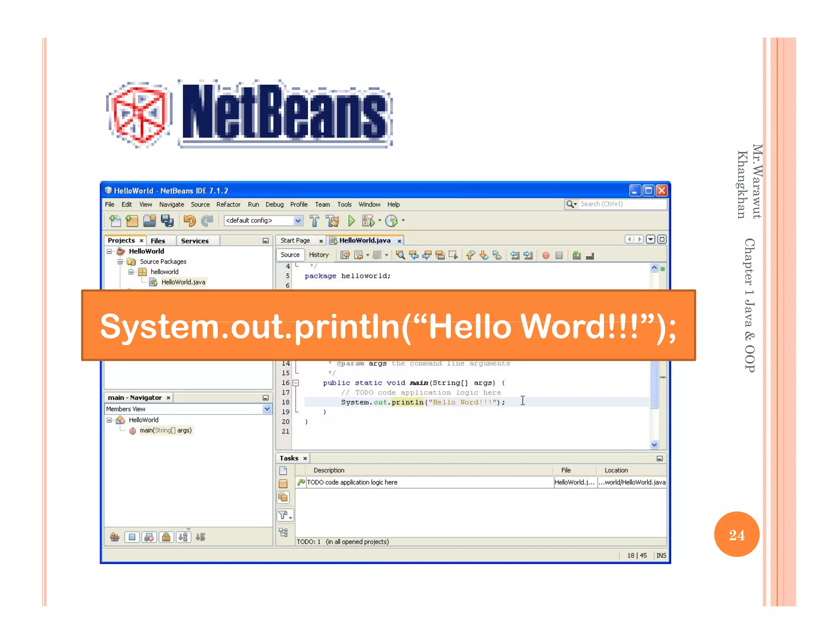Collapse the HelloWorld project node
This screenshot has height=644, width=834.
(110, 252)
